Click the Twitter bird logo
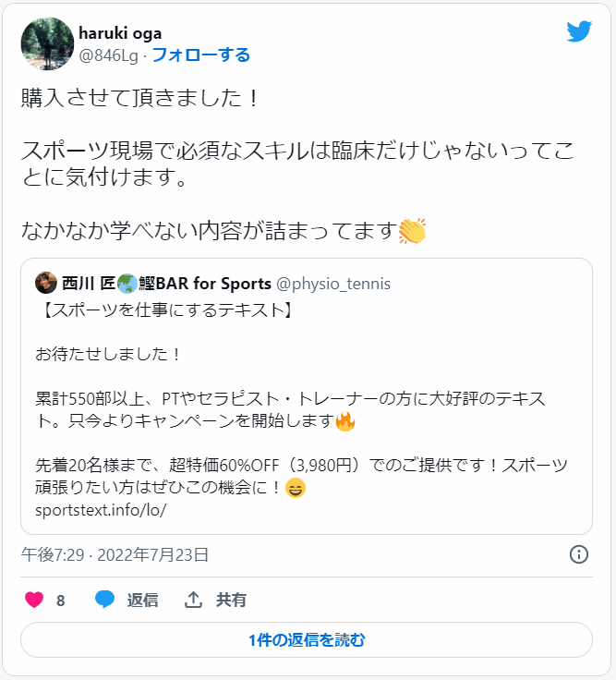The image size is (616, 680). (579, 31)
